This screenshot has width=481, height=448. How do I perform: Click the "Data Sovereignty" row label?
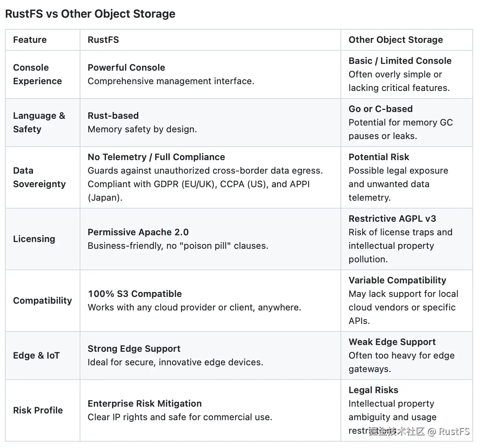[x=39, y=177]
